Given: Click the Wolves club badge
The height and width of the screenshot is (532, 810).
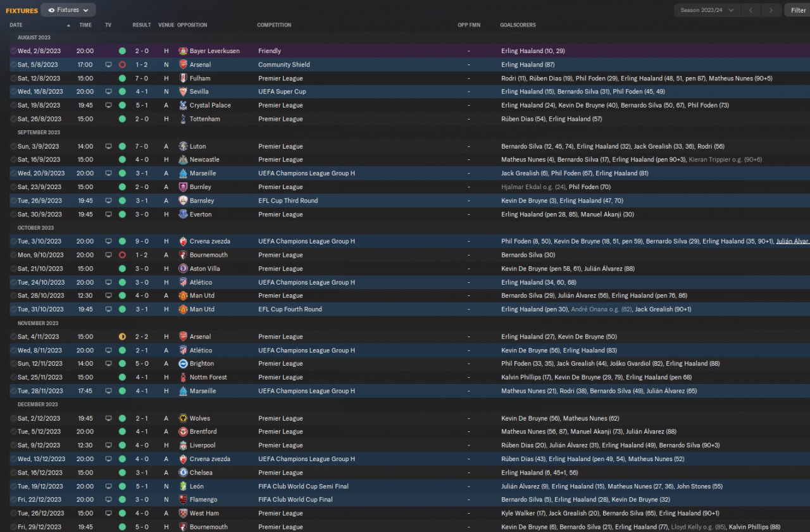Looking at the screenshot, I should 183,419.
